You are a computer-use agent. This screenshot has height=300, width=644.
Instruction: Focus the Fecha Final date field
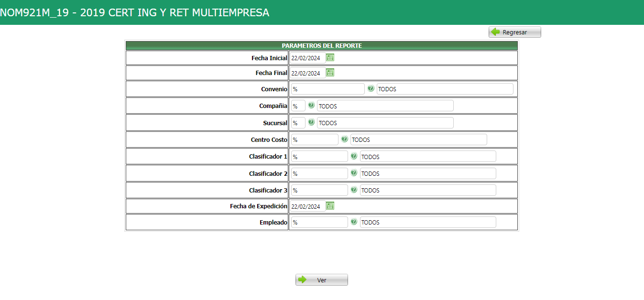point(307,73)
